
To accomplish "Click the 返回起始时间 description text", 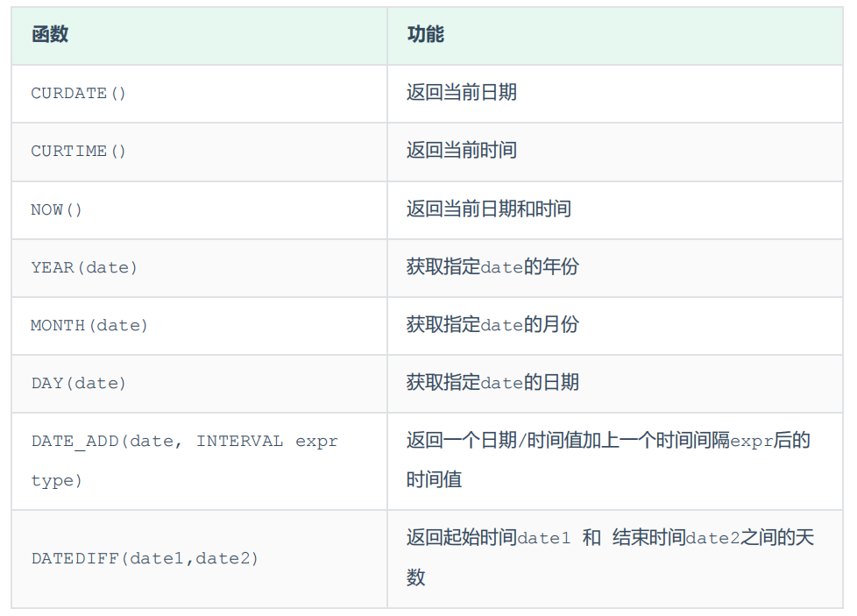I will (461, 537).
